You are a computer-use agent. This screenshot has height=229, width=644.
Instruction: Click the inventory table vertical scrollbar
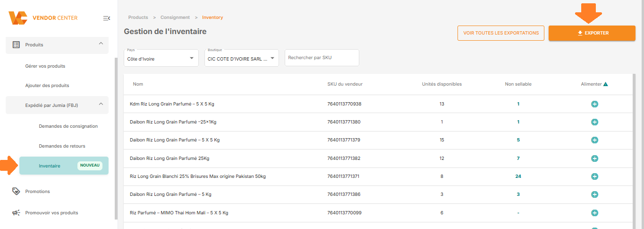pyautogui.click(x=634, y=151)
